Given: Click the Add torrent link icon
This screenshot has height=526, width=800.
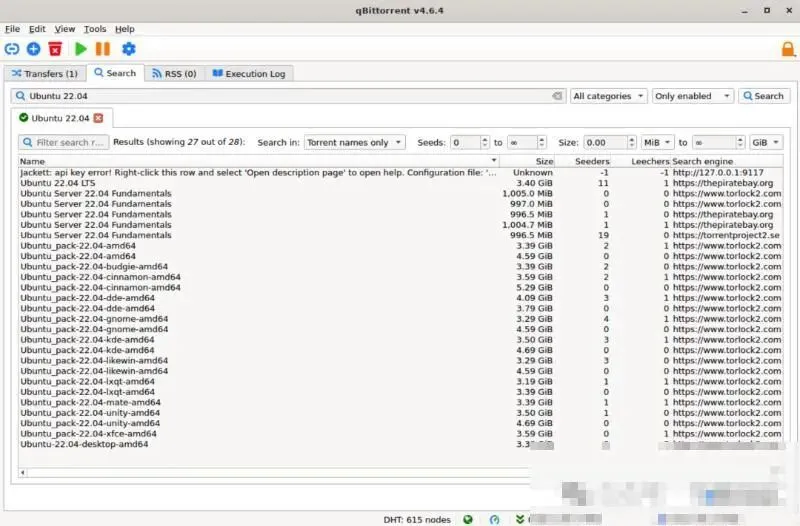Looking at the screenshot, I should [x=12, y=49].
